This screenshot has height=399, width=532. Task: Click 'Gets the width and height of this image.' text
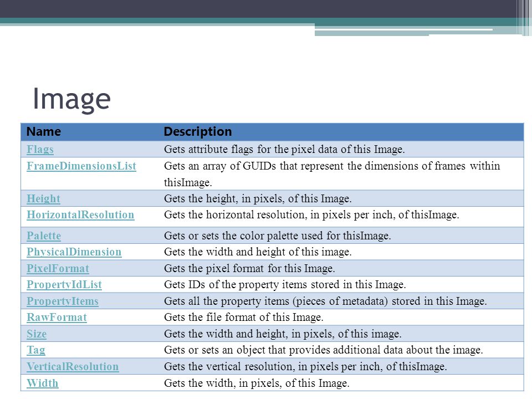coord(258,252)
